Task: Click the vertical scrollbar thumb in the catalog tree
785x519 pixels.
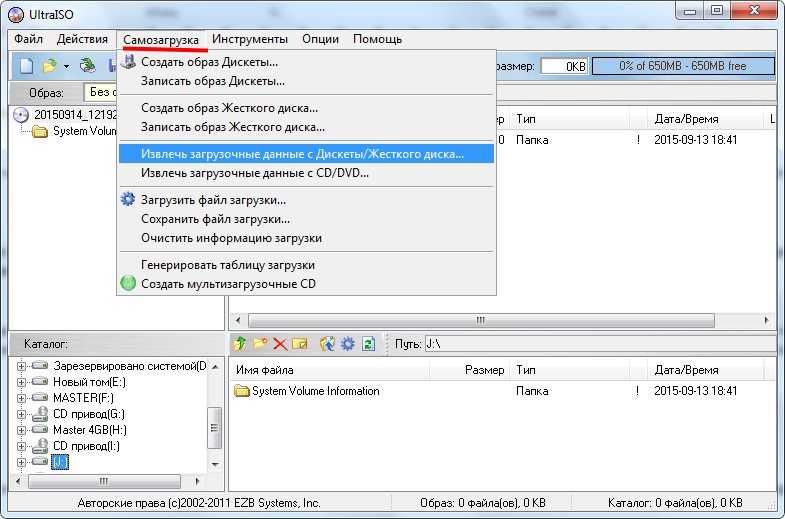Action: (214, 427)
